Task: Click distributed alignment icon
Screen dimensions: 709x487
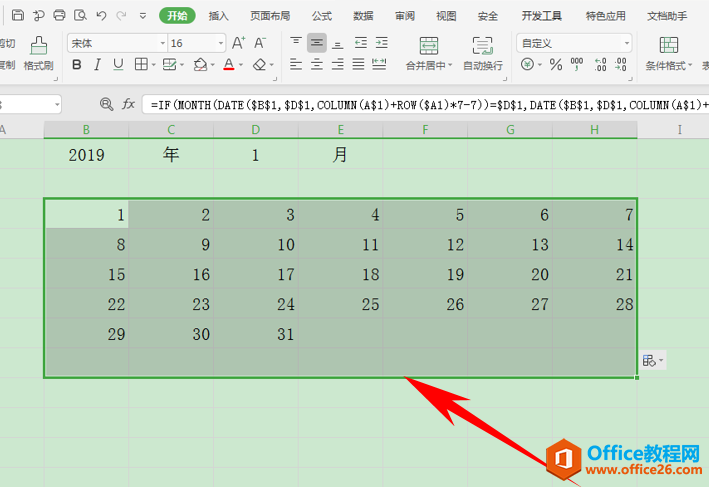Action: [x=379, y=64]
